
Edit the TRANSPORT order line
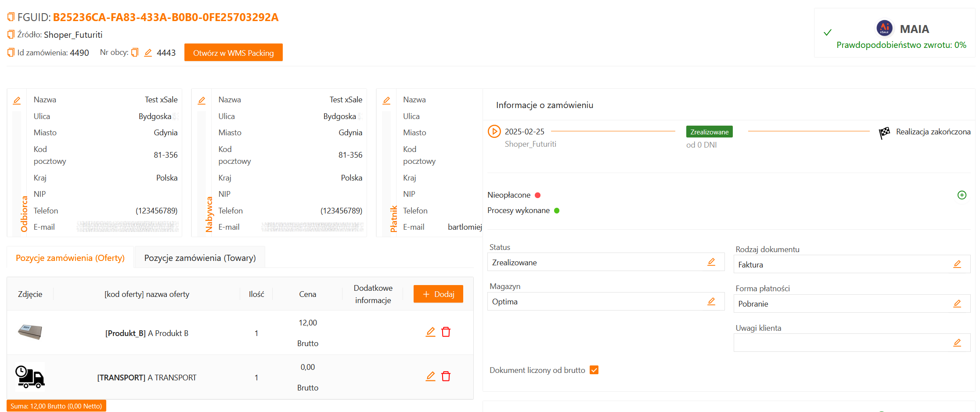coord(430,376)
